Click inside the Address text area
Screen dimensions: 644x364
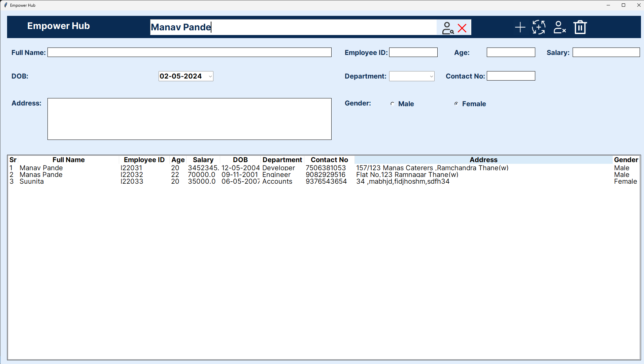[x=189, y=119]
